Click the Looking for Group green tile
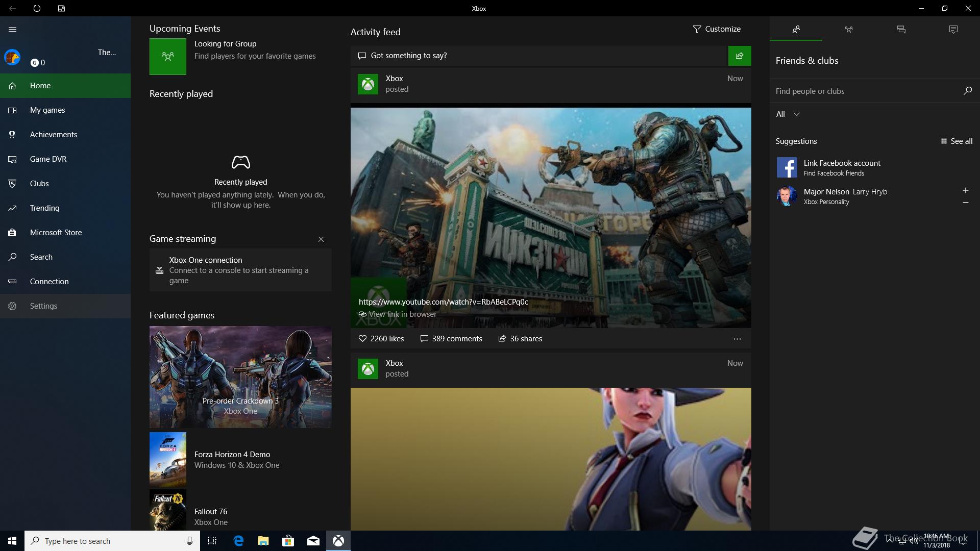Image resolution: width=980 pixels, height=551 pixels. (168, 57)
